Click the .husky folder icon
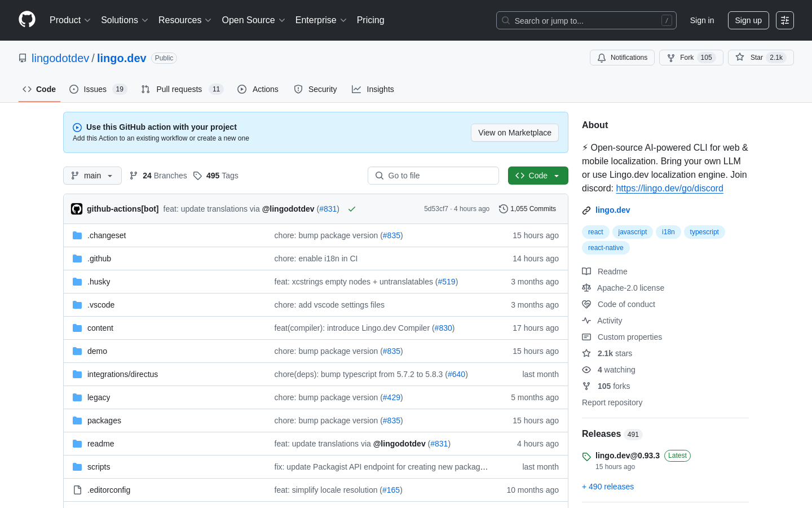Screen dimensions: 812x508 (x=77, y=282)
